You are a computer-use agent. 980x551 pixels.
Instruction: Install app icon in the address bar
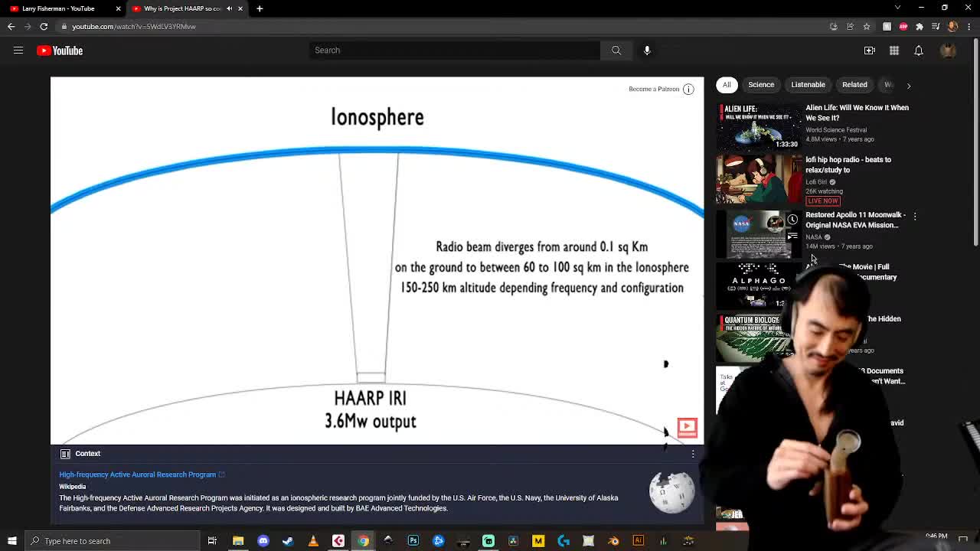[834, 26]
